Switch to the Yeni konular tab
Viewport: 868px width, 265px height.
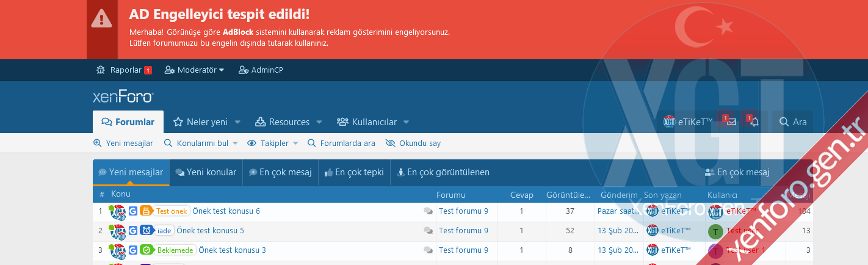click(206, 172)
